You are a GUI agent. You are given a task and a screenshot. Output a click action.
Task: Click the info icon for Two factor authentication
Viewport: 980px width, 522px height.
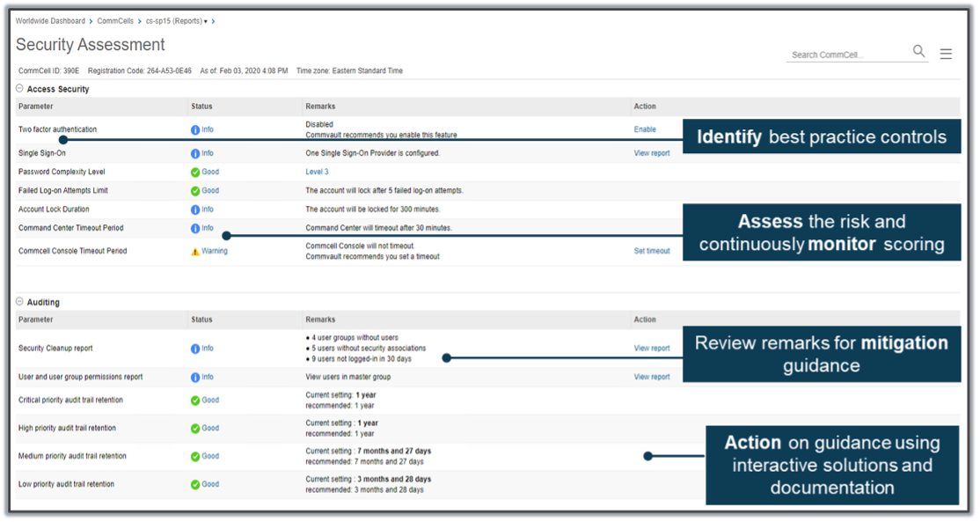coord(195,129)
